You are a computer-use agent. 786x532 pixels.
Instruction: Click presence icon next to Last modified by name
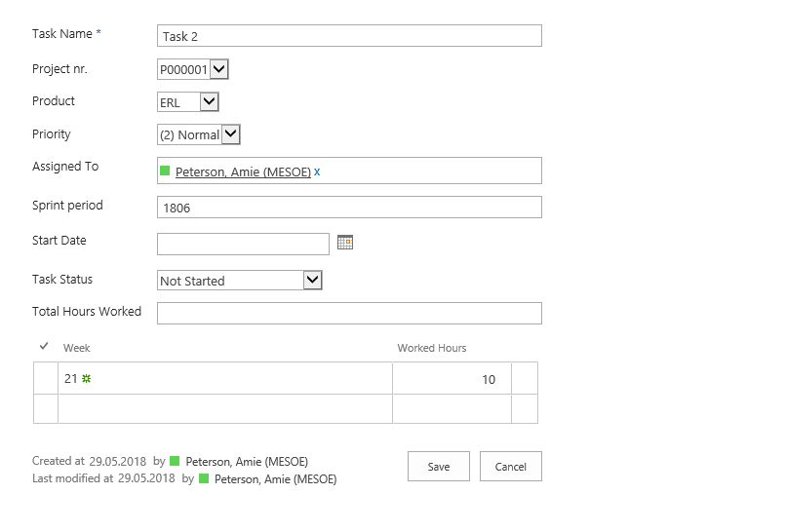tap(203, 478)
